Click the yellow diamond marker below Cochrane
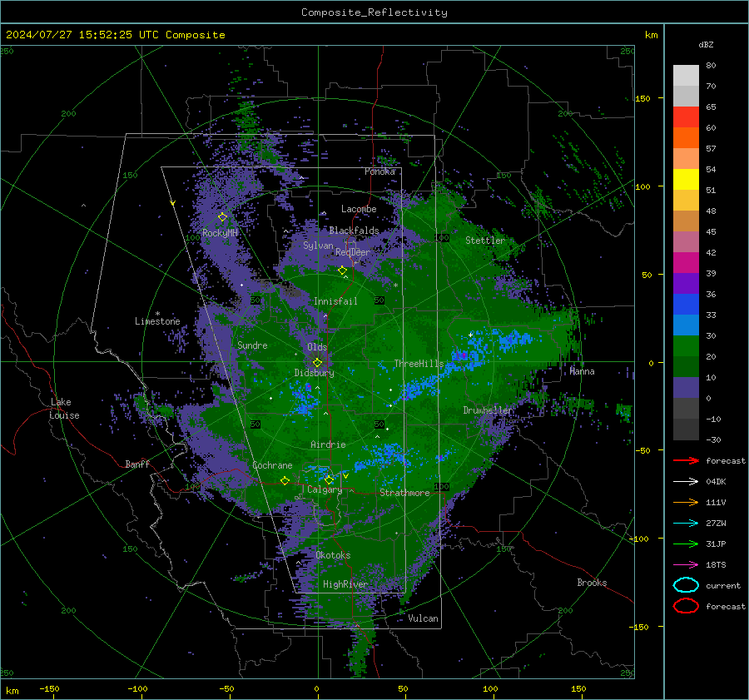This screenshot has width=749, height=700. (x=285, y=481)
